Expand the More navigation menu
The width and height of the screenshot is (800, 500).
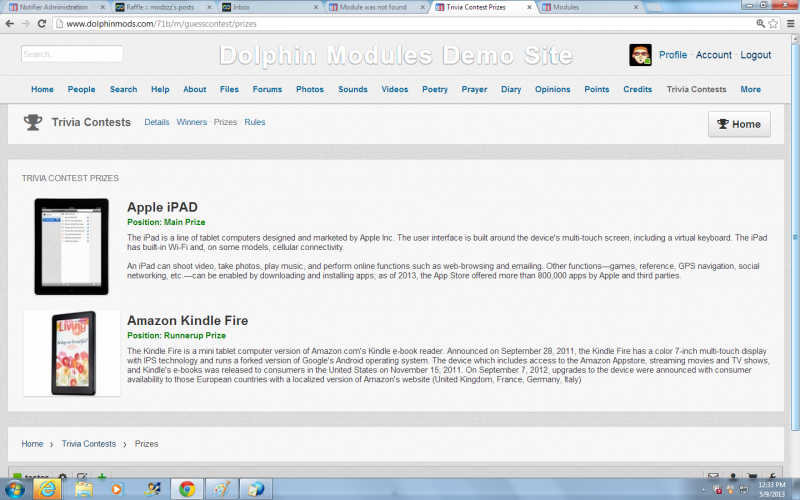pos(751,89)
